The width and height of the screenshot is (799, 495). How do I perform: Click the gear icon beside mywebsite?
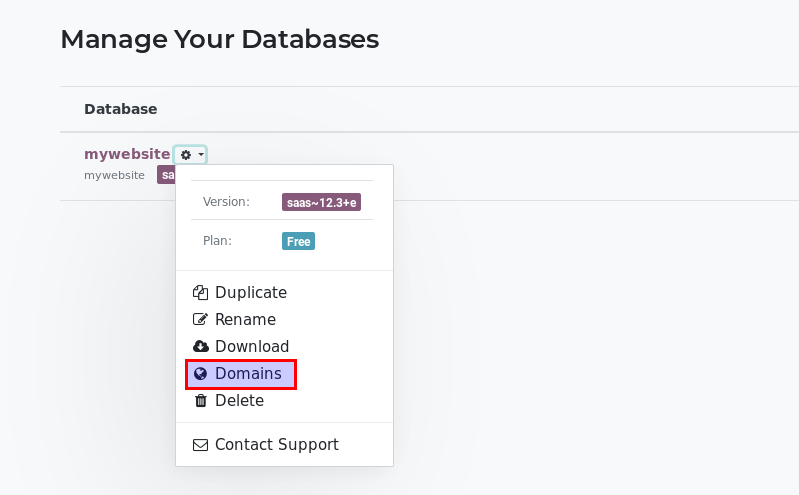185,155
